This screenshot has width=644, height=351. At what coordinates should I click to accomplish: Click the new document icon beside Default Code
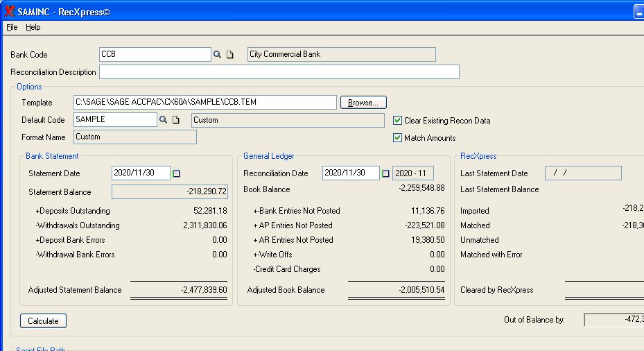pyautogui.click(x=176, y=120)
